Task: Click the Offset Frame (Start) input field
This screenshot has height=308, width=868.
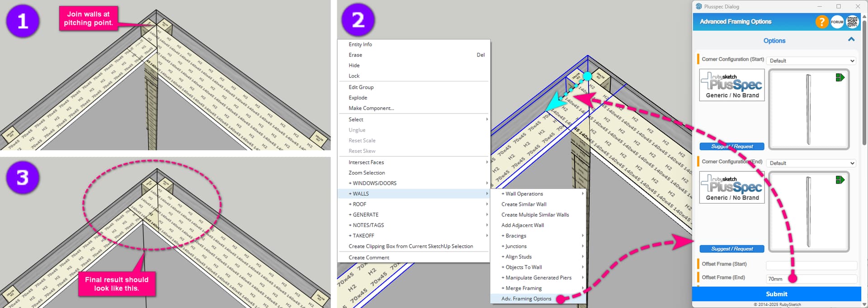Action: 811,265
